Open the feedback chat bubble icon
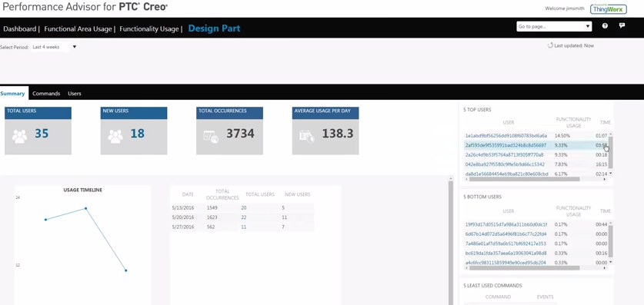Screen dimensions: 644x305 [622, 26]
